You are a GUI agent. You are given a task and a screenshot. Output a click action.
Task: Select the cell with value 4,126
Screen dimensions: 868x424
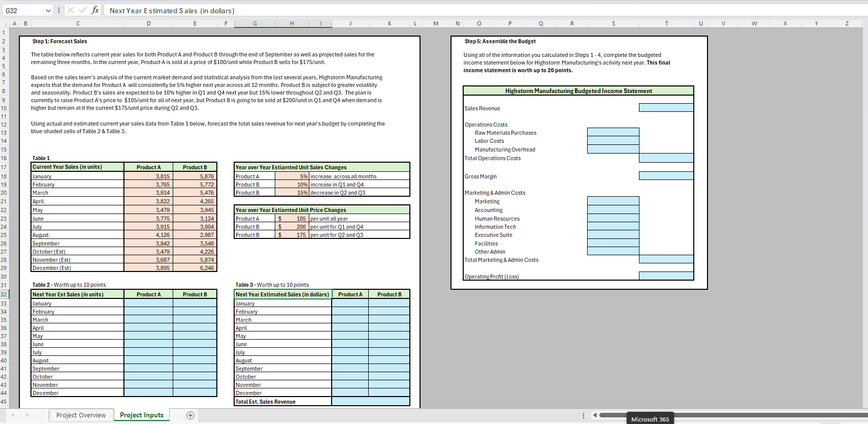pos(148,235)
